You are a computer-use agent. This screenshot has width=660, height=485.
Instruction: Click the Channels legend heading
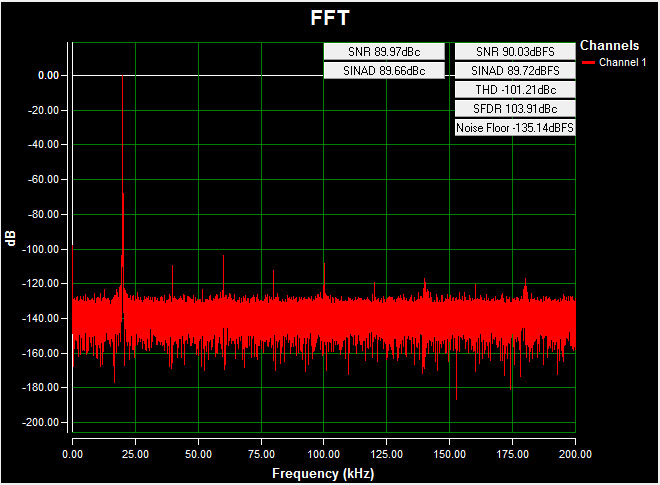click(x=610, y=45)
